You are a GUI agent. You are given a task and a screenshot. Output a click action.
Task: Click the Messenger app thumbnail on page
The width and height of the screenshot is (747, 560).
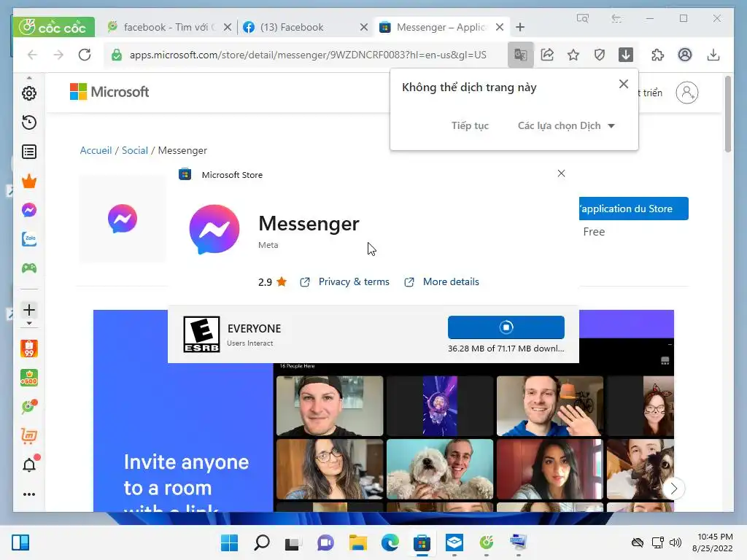(123, 219)
